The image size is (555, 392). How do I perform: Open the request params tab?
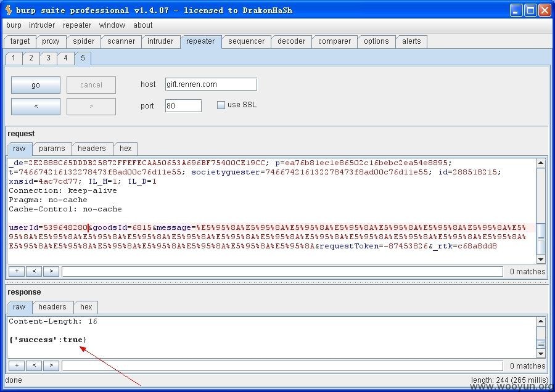pos(52,149)
